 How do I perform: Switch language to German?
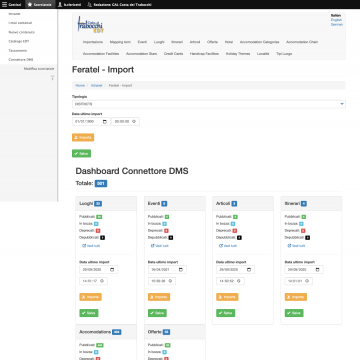(337, 24)
